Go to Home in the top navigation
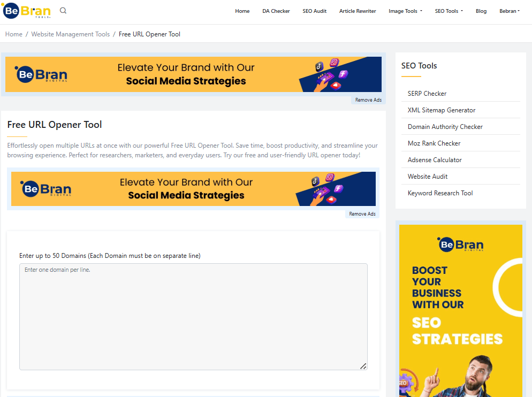Viewport: 532px width, 397px height. tap(242, 11)
